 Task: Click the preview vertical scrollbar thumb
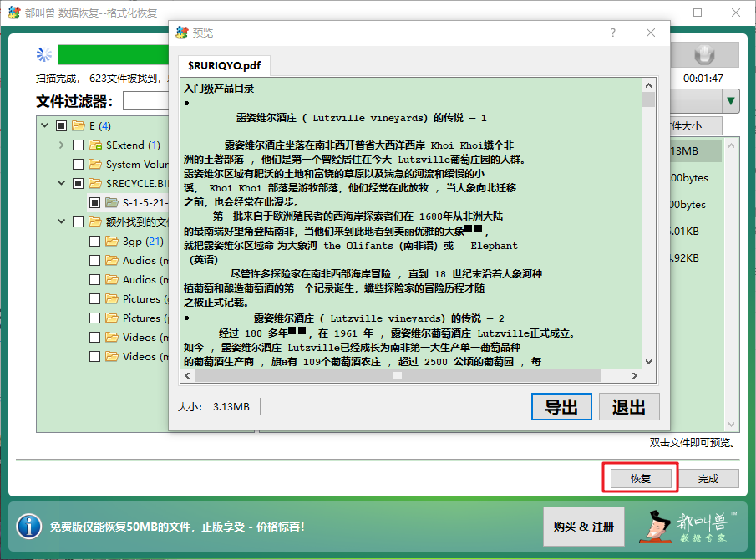tap(648, 99)
